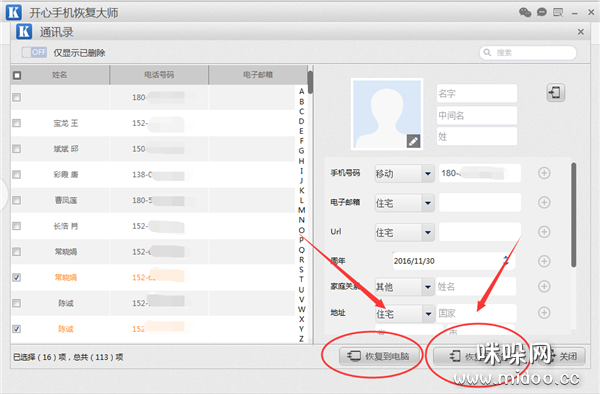Open the menu icon beside the minimize button
The height and width of the screenshot is (394, 600).
point(558,13)
